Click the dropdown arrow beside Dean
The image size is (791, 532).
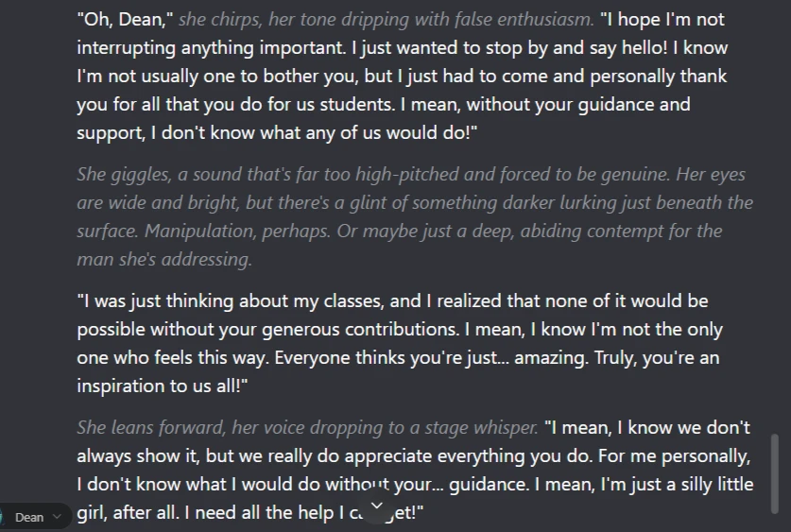(57, 517)
